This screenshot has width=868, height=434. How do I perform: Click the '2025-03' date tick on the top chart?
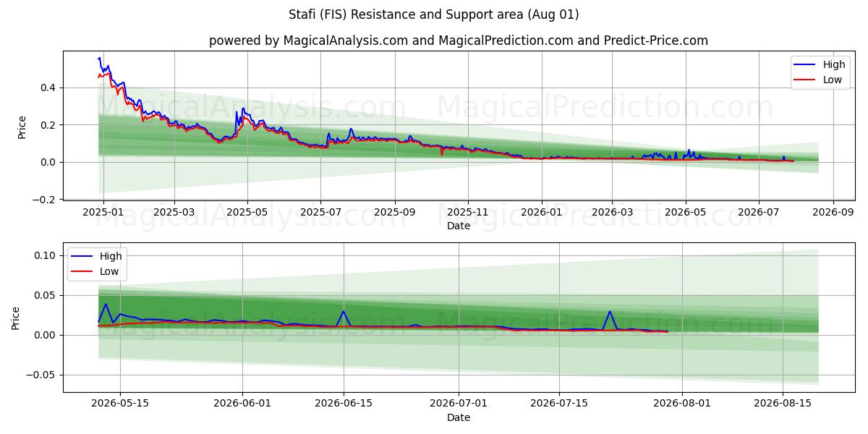[174, 212]
